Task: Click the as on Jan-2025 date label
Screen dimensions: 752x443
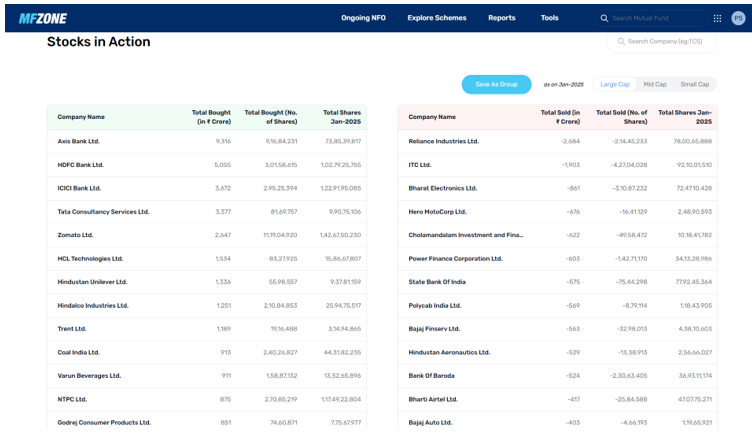Action: [x=564, y=85]
